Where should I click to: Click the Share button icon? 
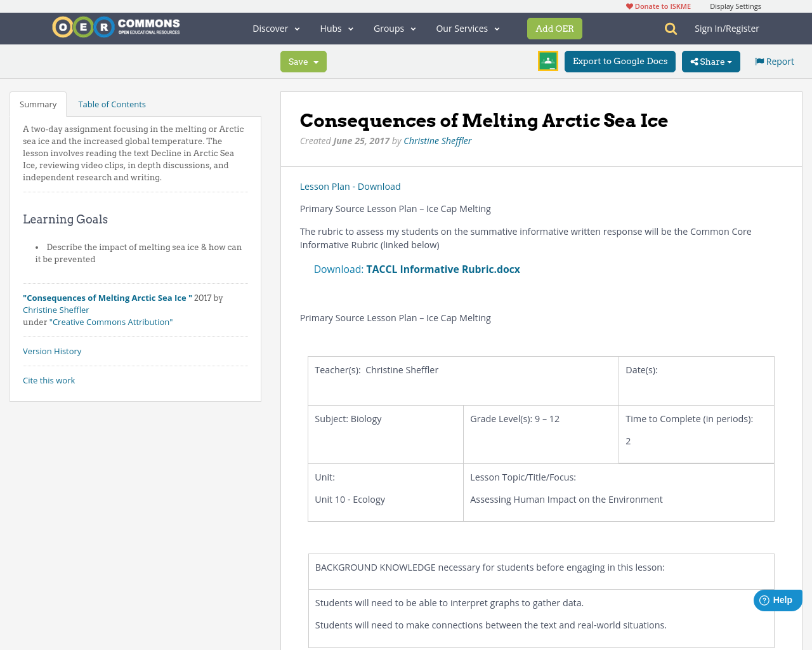click(x=695, y=61)
